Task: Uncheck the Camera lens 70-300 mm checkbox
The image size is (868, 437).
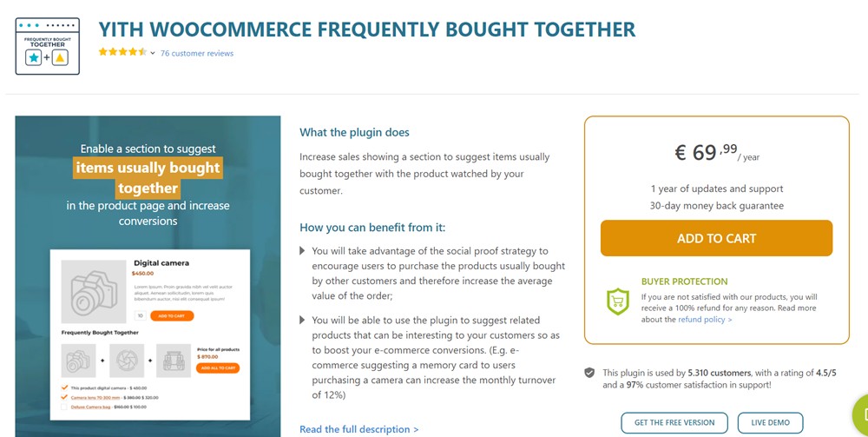Action: (62, 397)
